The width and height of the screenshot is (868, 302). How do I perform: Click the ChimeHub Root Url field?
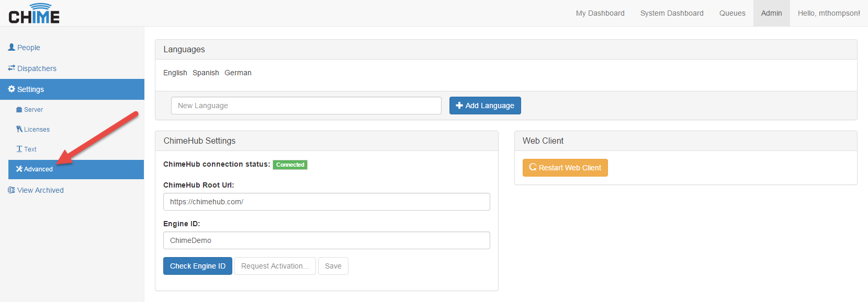[326, 202]
